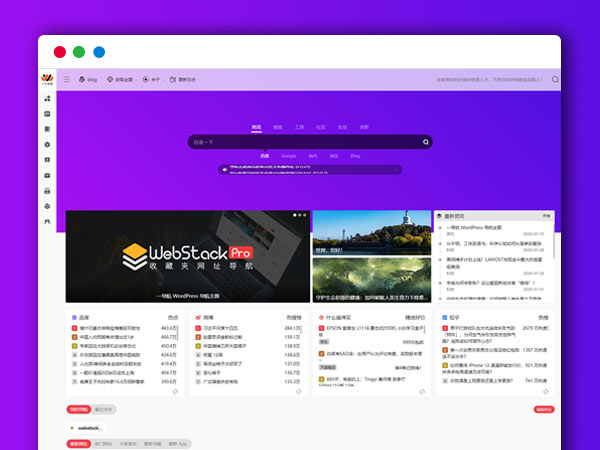This screenshot has width=600, height=450.
Task: Select the last sidebar icon shaped like a gamepad
Action: pyautogui.click(x=47, y=222)
